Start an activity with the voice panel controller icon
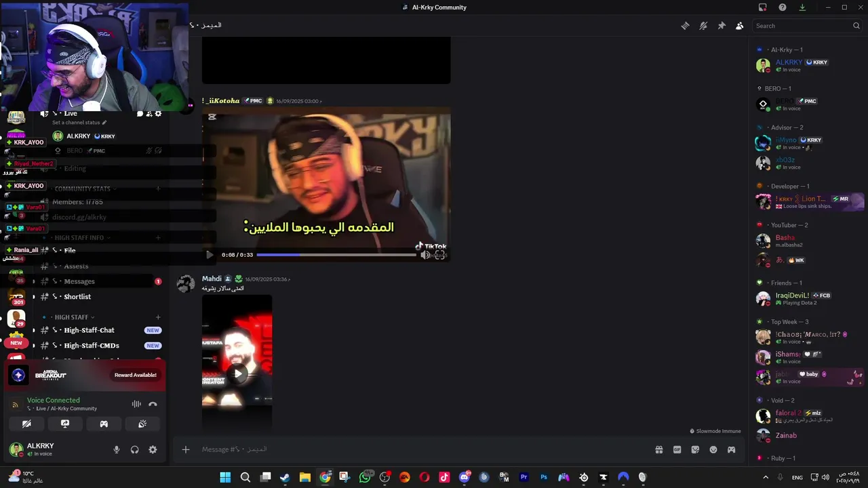The image size is (868, 488). (104, 424)
